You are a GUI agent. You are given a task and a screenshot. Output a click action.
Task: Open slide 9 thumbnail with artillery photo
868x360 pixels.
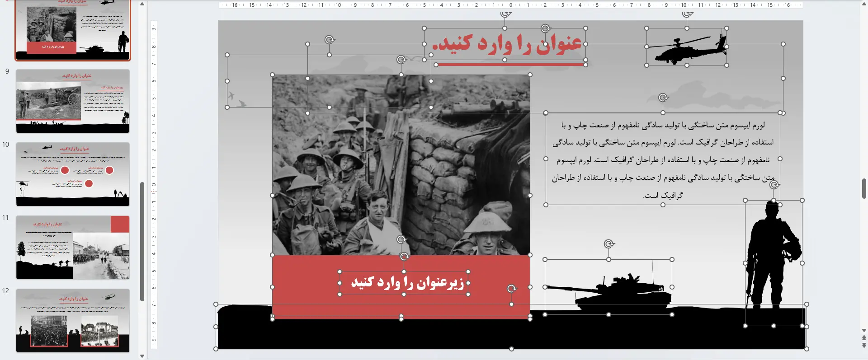click(73, 101)
